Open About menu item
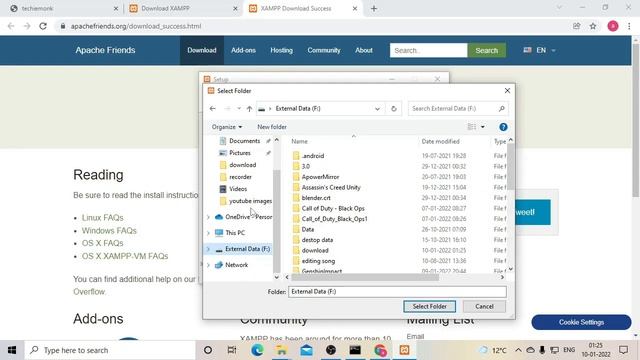This screenshot has height=360, width=640. [x=364, y=50]
